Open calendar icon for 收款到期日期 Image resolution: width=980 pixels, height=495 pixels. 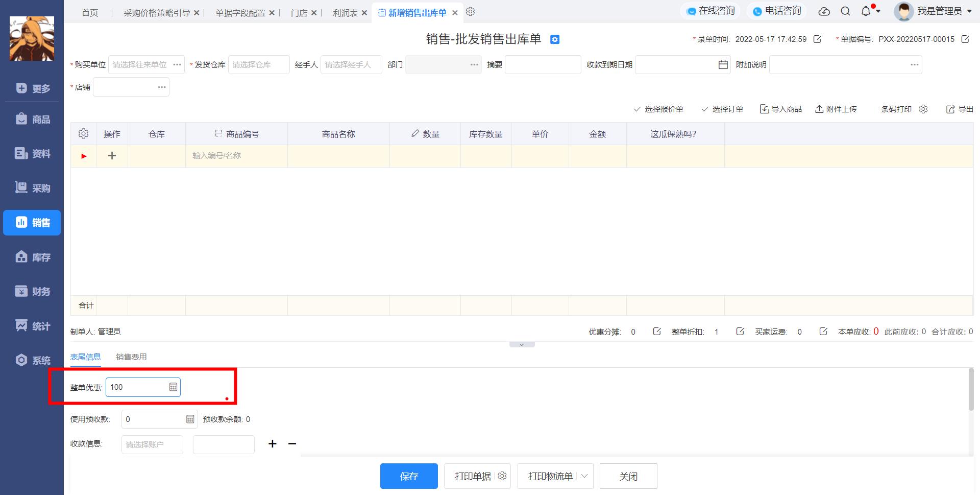click(x=723, y=65)
